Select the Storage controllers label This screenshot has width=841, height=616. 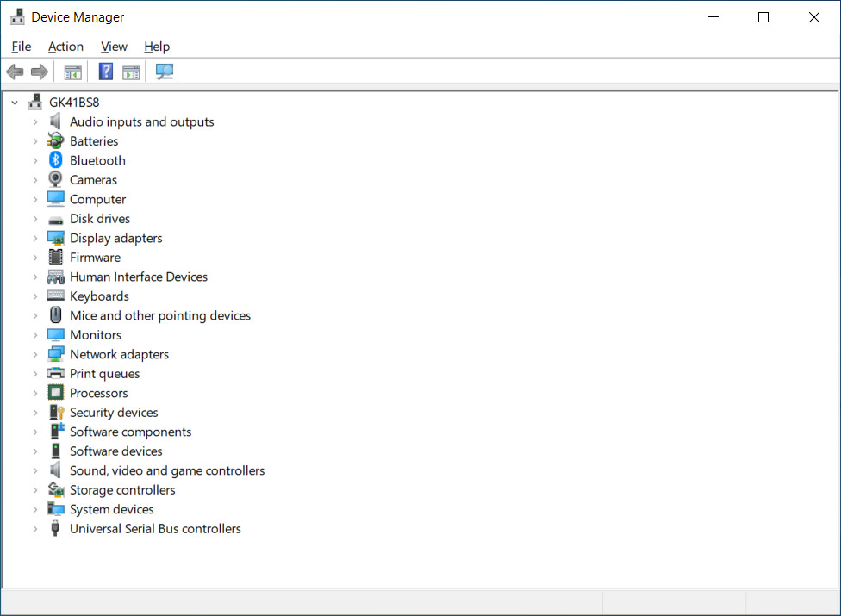click(122, 490)
